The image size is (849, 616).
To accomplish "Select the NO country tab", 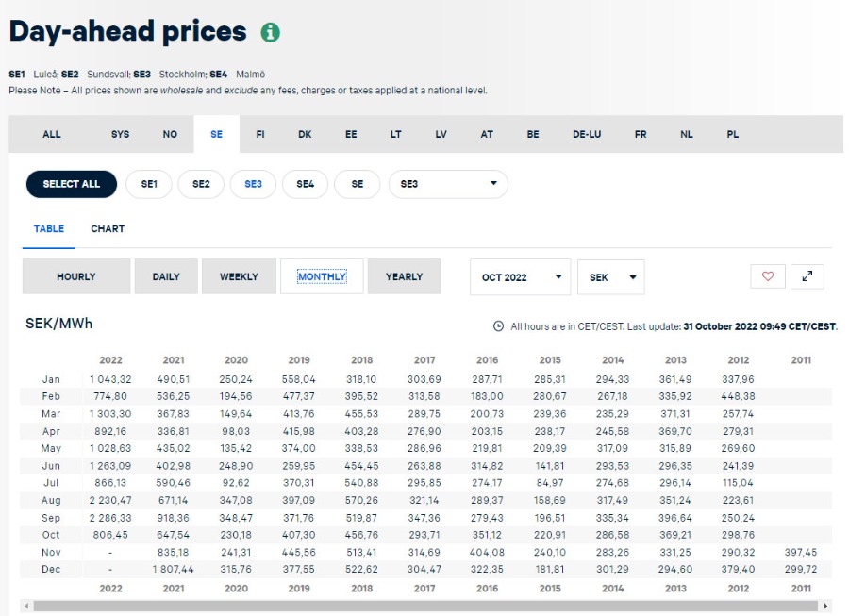I will (x=170, y=134).
